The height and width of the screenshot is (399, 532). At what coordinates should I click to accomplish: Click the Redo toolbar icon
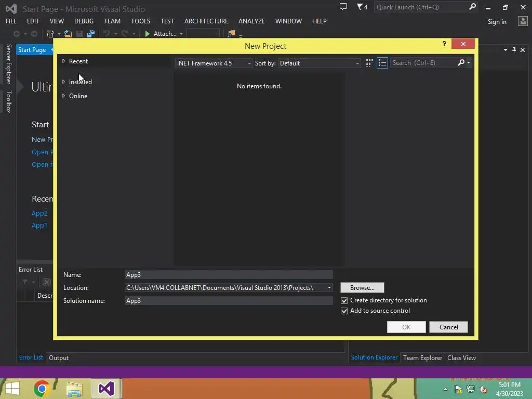click(125, 34)
